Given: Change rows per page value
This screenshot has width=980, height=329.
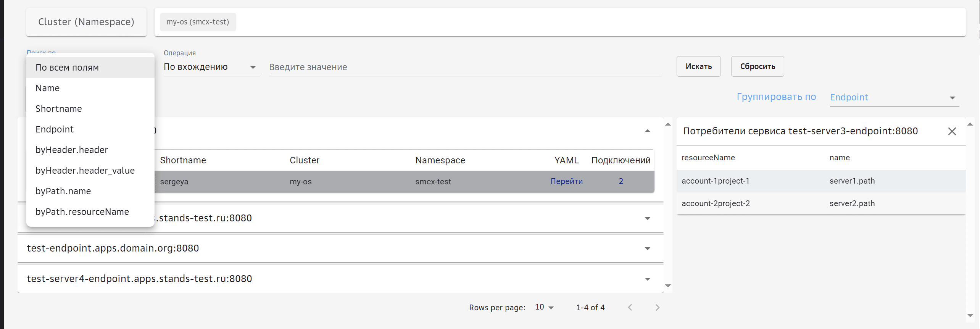Looking at the screenshot, I should coord(544,308).
